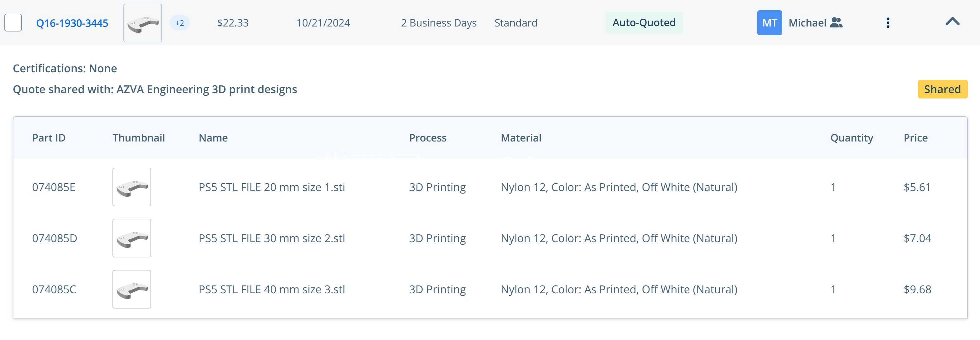Click part ID 074085E
980x340 pixels.
[x=54, y=187]
